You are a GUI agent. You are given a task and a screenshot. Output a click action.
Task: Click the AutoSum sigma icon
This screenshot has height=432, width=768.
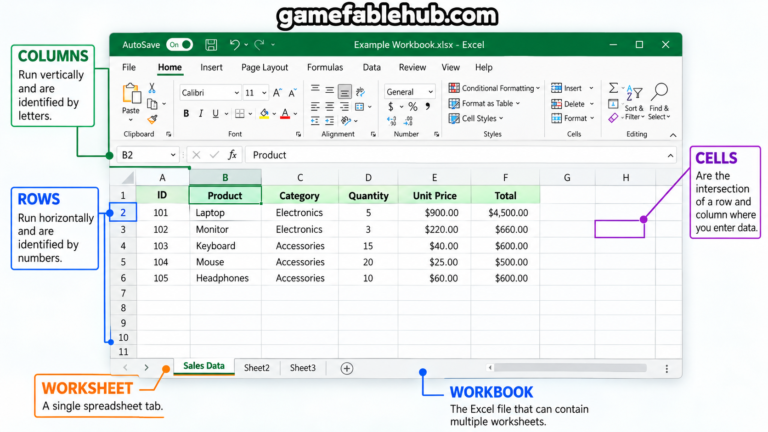point(613,88)
